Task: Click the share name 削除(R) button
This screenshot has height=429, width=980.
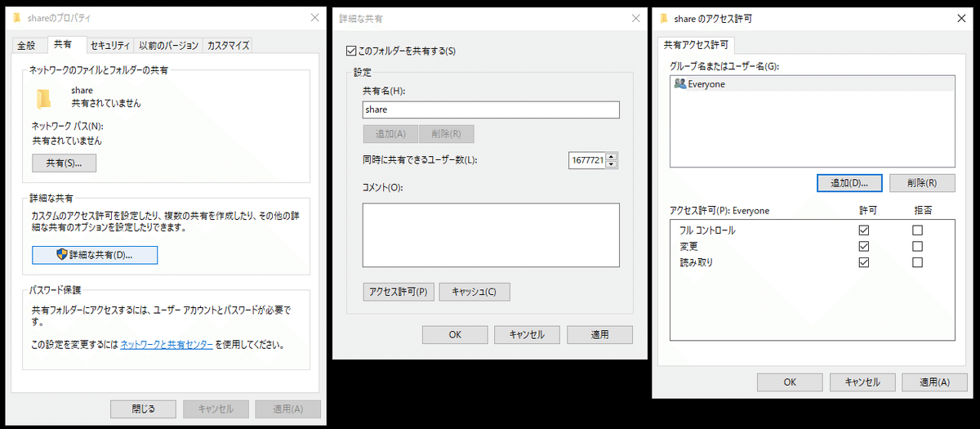Action: [447, 134]
